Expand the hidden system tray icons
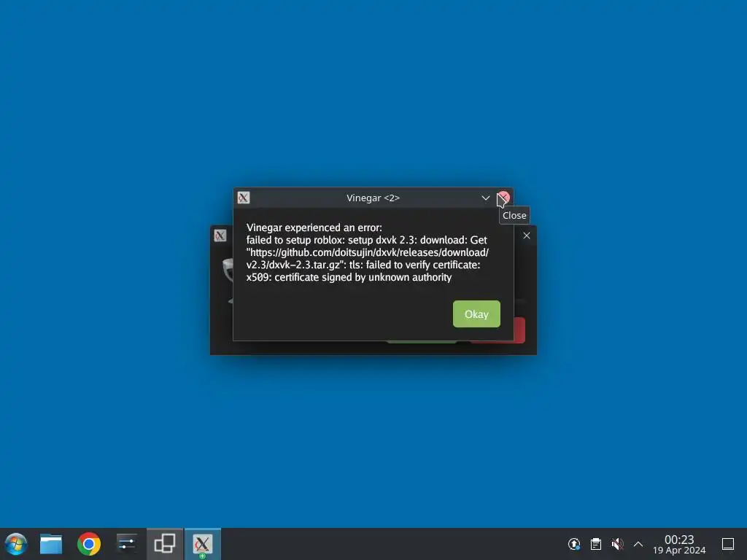This screenshot has width=747, height=560. pos(638,544)
